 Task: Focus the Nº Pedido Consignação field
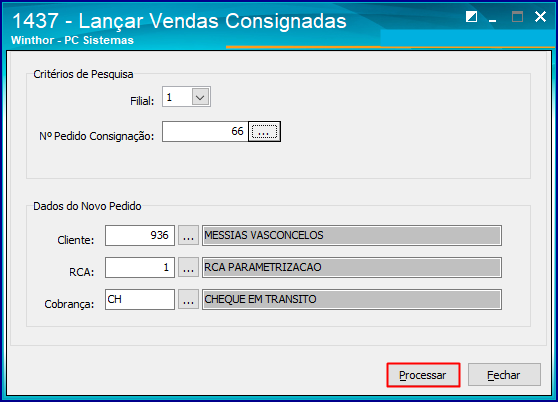pos(205,132)
